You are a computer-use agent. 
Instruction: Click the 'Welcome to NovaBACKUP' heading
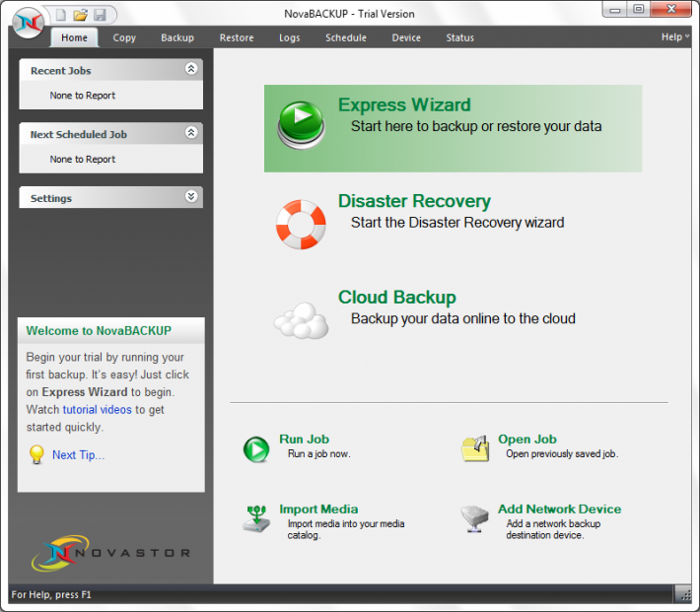[x=99, y=331]
